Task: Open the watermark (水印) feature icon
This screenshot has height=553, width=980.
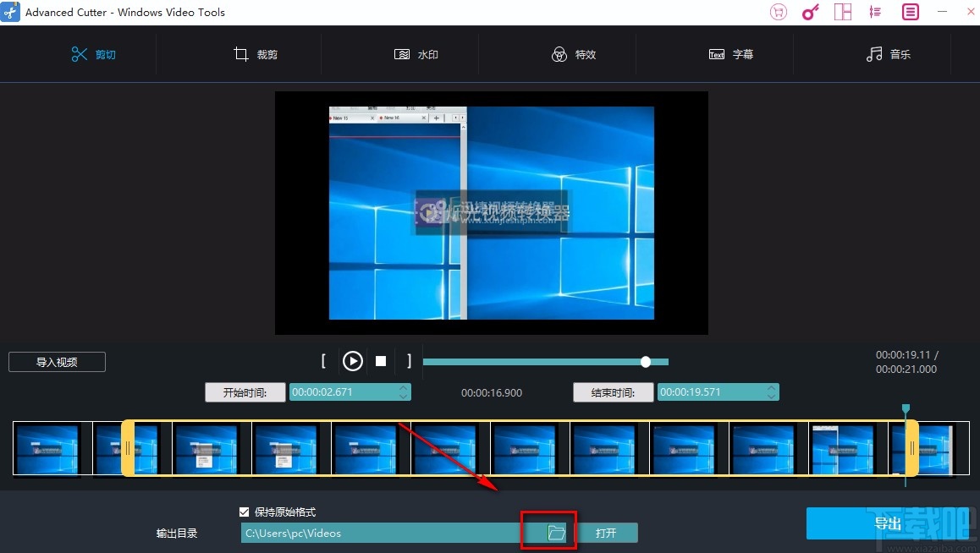Action: pyautogui.click(x=403, y=53)
